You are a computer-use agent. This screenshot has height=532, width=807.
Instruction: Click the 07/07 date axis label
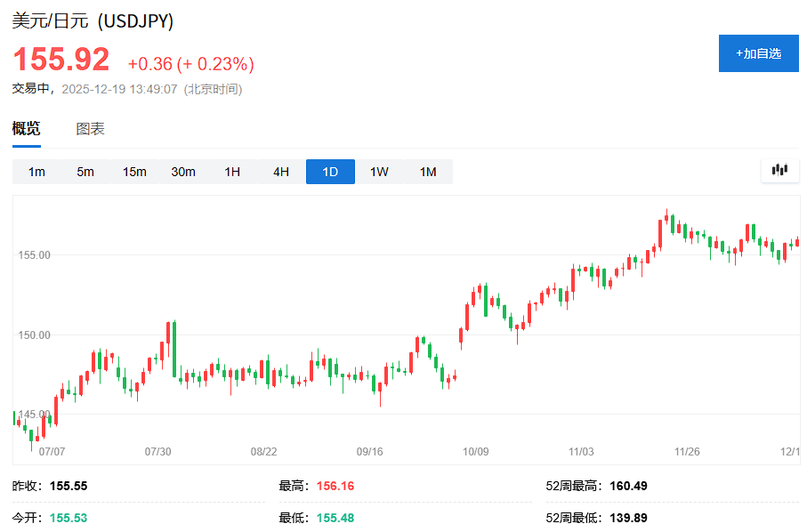coord(52,452)
